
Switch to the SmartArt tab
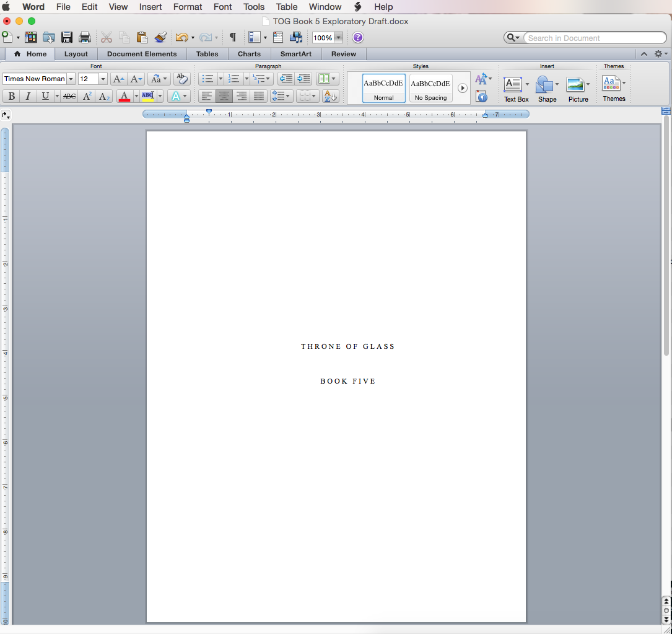click(295, 54)
